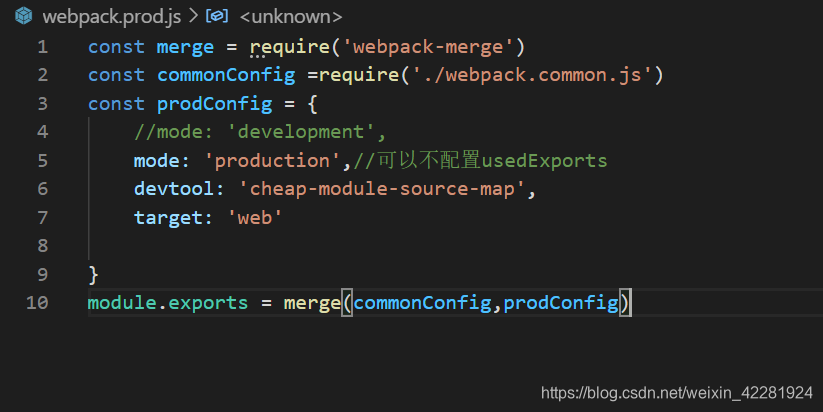Viewport: 823px width, 412px height.
Task: Click line number 2 in the gutter
Action: [x=43, y=75]
